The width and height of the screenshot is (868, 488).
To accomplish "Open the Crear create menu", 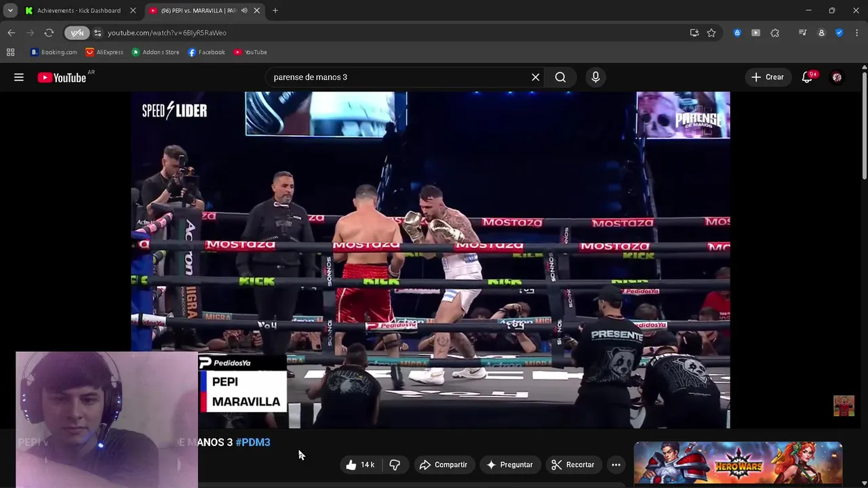I will [768, 77].
